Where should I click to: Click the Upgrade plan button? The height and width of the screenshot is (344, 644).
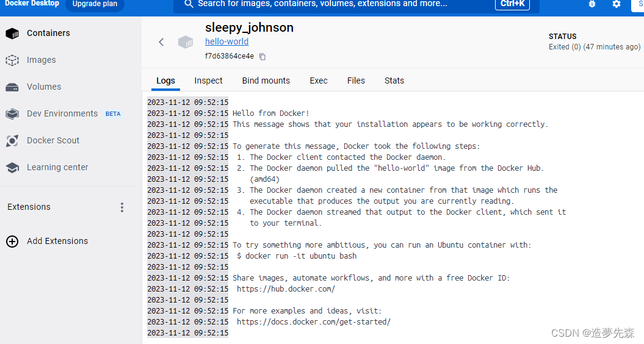point(94,4)
